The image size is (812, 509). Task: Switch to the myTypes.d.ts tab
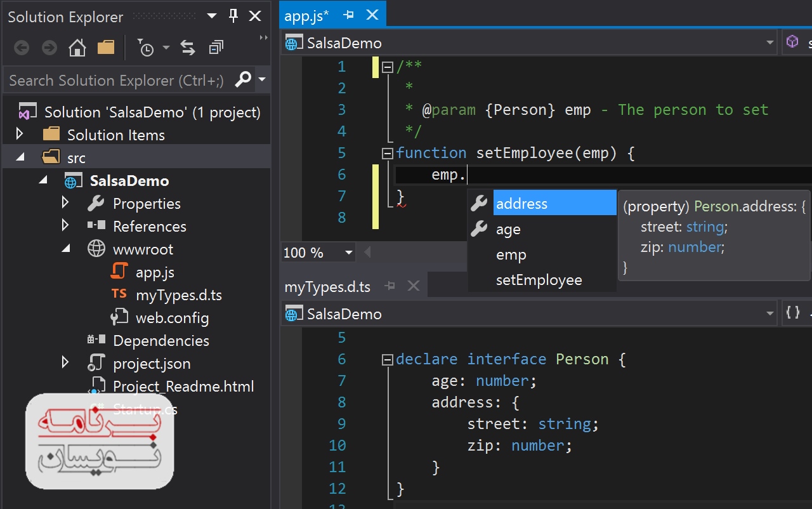point(327,287)
